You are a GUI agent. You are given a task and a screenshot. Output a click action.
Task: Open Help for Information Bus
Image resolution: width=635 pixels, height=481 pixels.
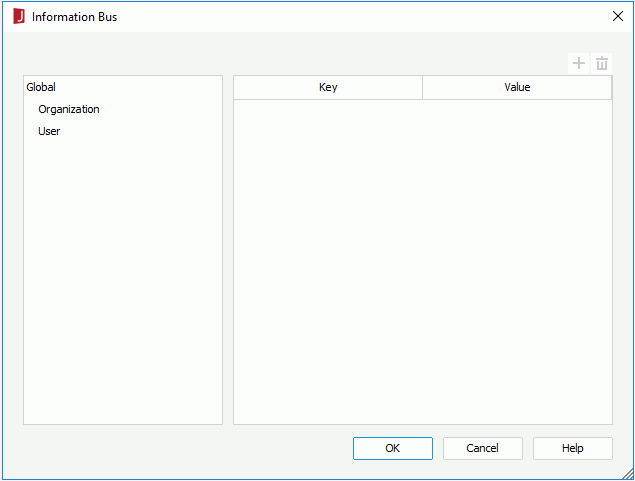573,448
